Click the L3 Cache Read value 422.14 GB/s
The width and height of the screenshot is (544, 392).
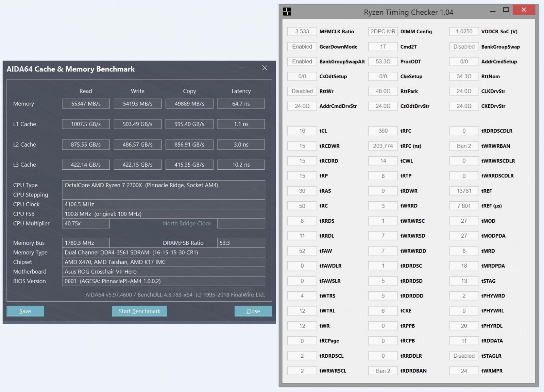pyautogui.click(x=86, y=165)
